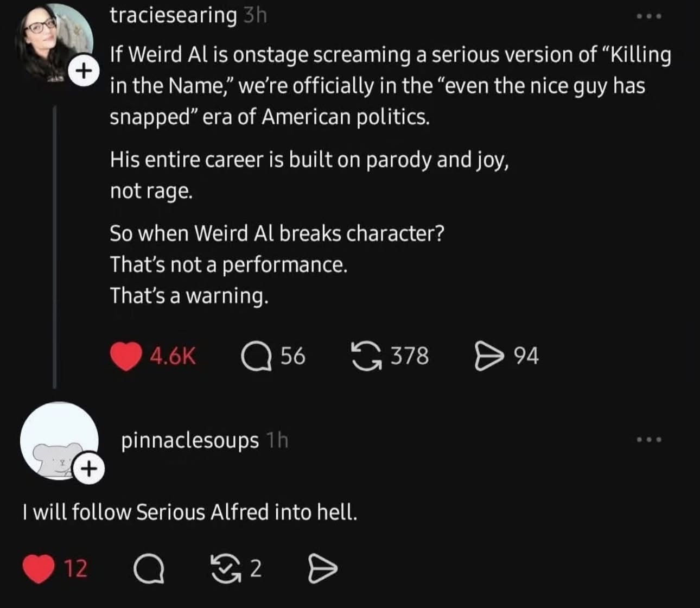Click the "I will follow Serious Alfred" reply text
The width and height of the screenshot is (700, 608).
(x=190, y=512)
